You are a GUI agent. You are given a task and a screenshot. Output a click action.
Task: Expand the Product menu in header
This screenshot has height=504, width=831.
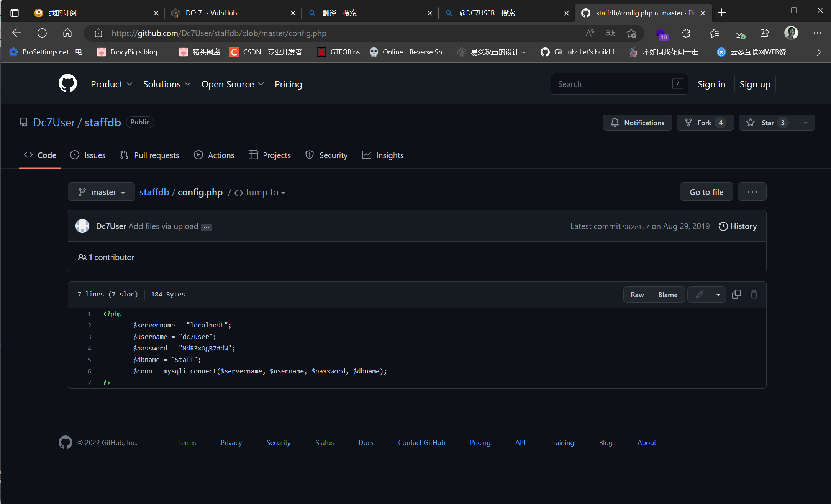point(111,84)
